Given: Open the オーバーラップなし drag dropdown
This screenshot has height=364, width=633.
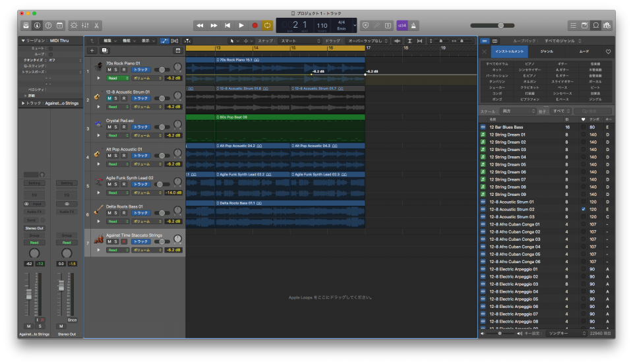Looking at the screenshot, I should pos(367,41).
